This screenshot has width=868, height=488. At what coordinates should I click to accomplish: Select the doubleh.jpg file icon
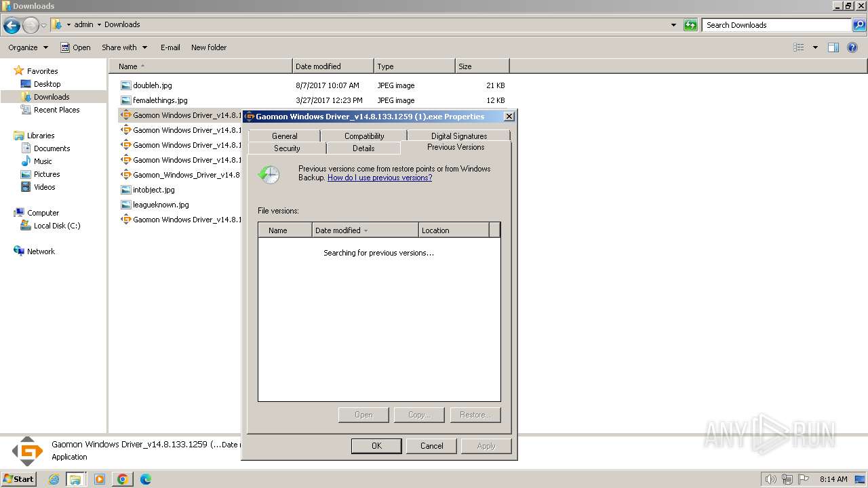click(125, 85)
